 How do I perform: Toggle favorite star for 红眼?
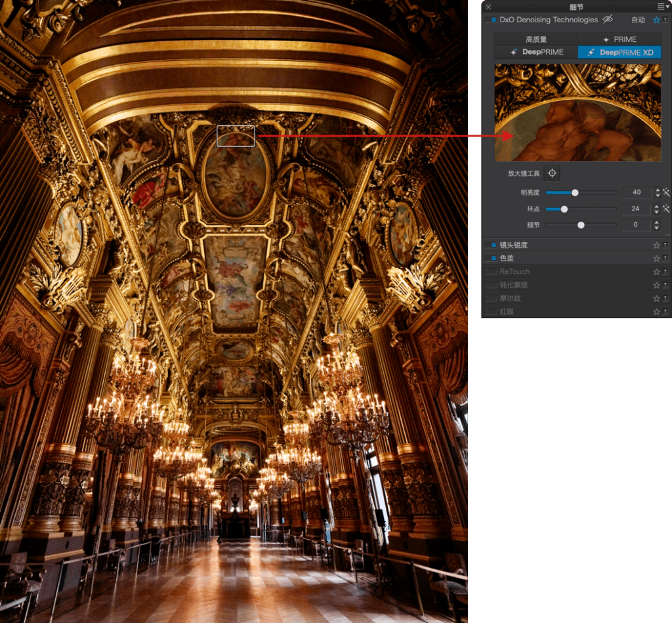[x=656, y=312]
